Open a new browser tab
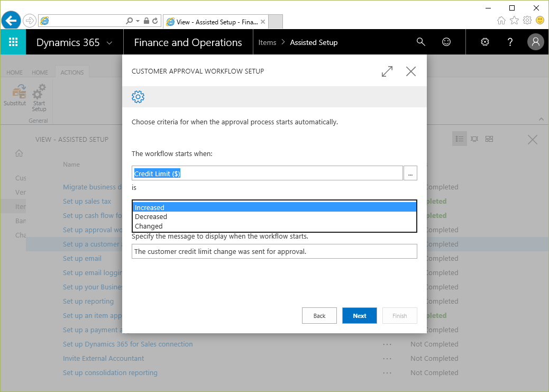This screenshot has width=549, height=392. (276, 22)
